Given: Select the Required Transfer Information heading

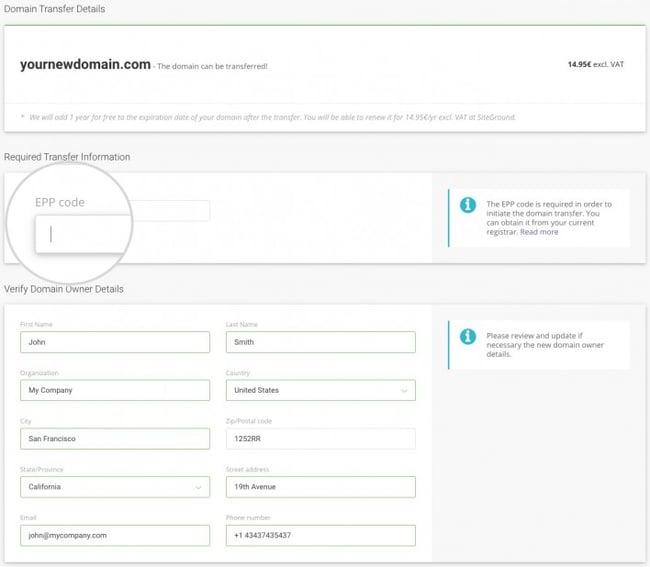Looking at the screenshot, I should [67, 157].
